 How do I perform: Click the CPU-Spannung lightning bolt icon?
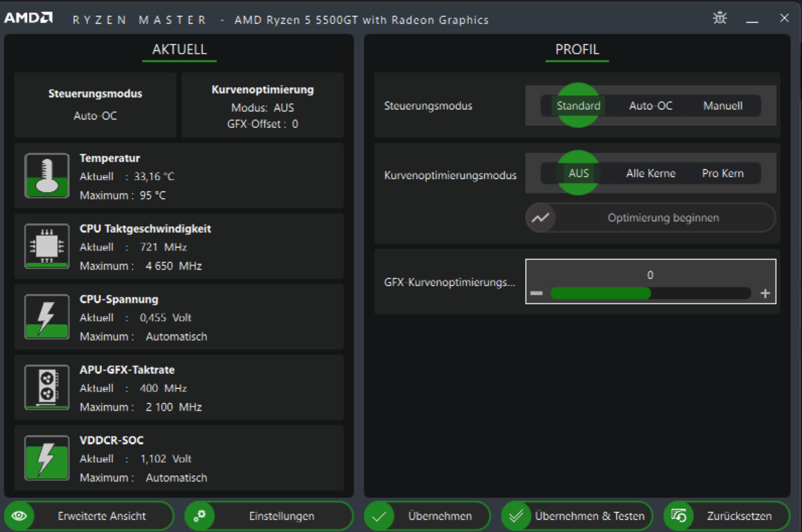(47, 317)
